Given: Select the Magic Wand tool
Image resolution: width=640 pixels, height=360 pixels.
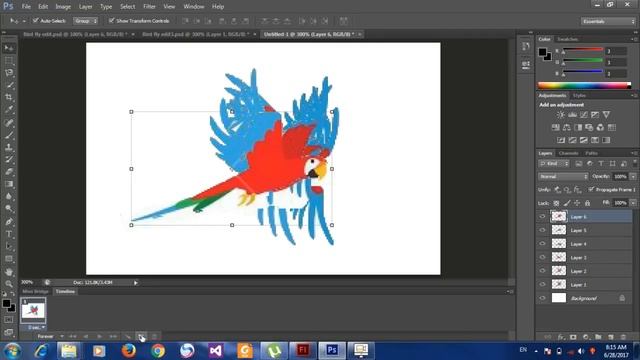Looking at the screenshot, I should tap(9, 85).
